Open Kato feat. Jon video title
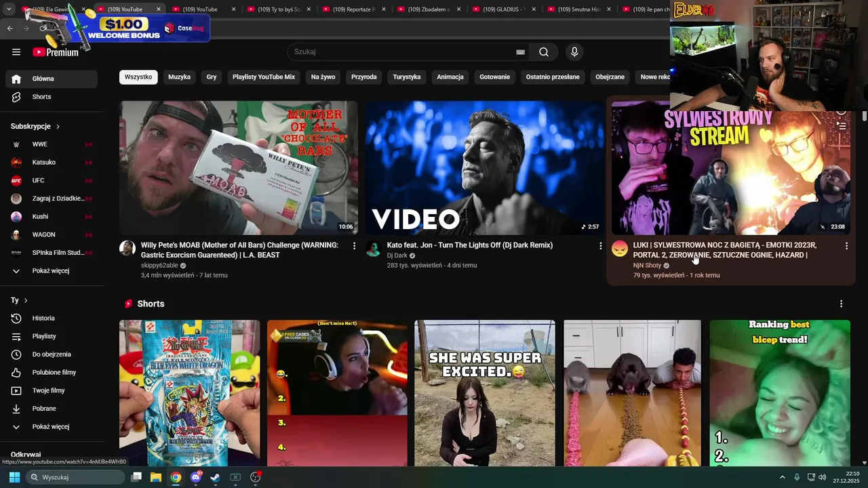Viewport: 868px width, 488px height. coord(470,245)
